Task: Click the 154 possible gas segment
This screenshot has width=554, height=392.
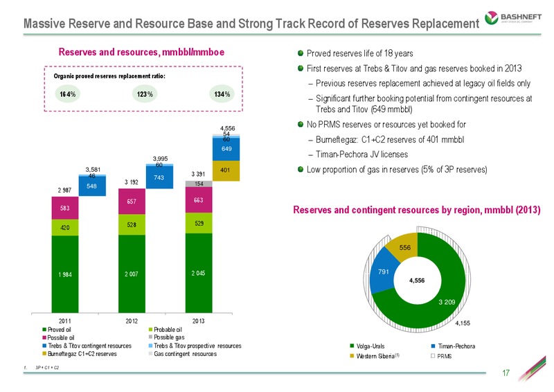Action: pos(199,184)
